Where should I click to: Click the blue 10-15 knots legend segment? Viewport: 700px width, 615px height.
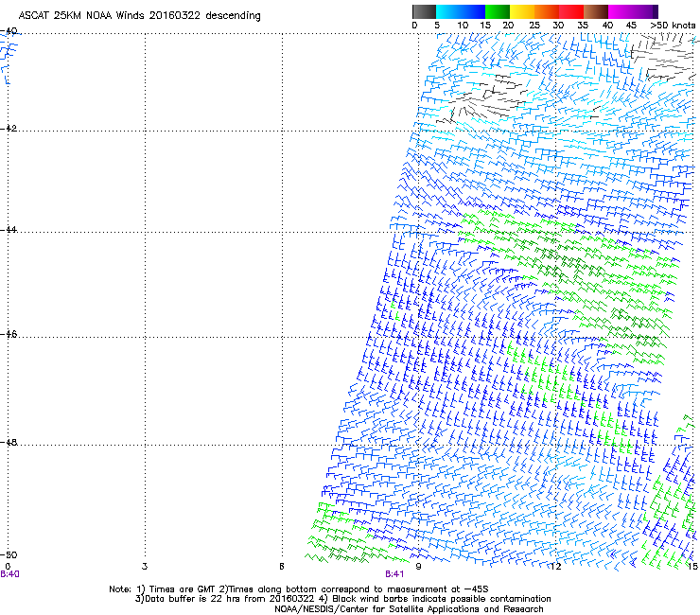point(473,11)
